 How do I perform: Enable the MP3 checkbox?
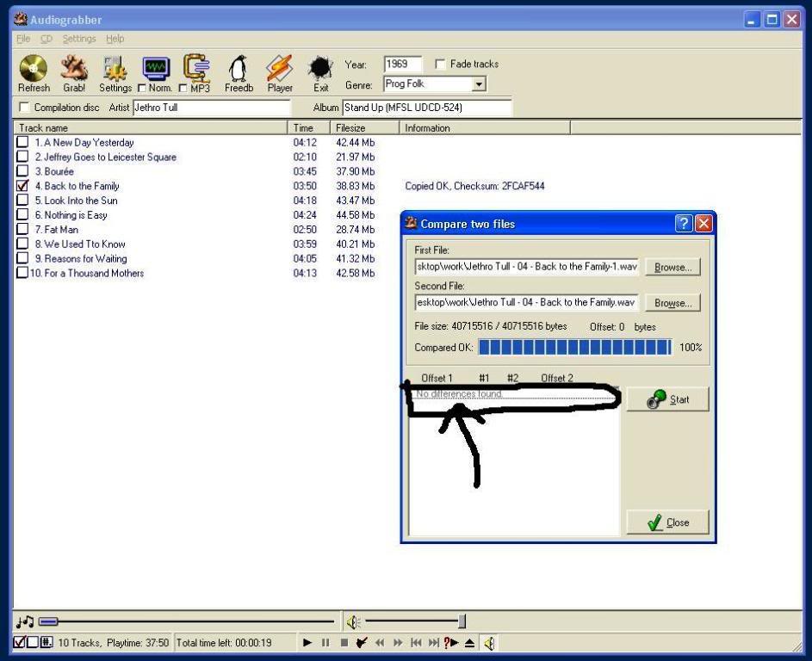click(183, 89)
